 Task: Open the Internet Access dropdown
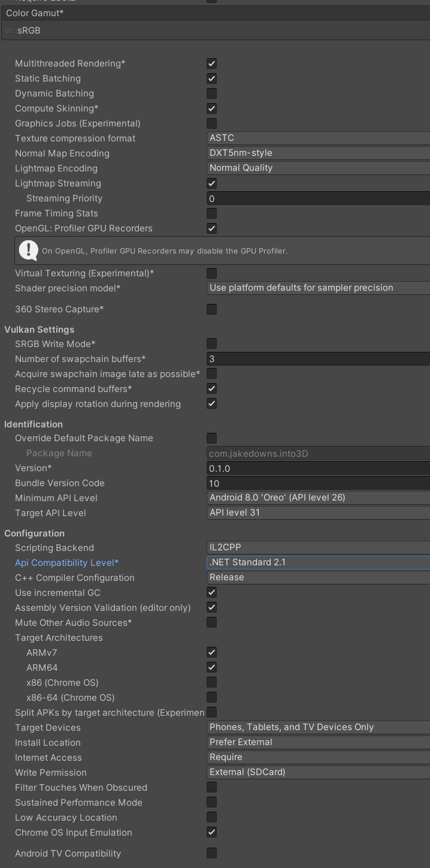click(x=317, y=757)
